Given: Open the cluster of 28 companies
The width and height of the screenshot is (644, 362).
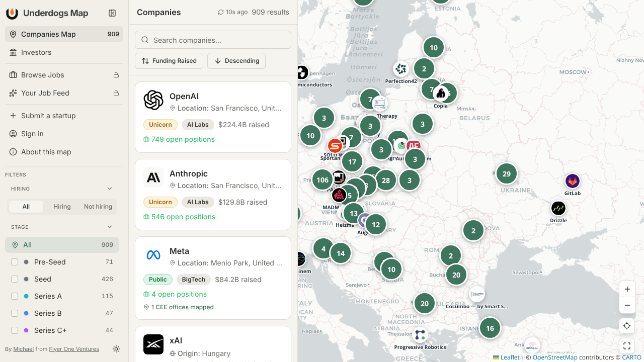Looking at the screenshot, I should tap(386, 180).
